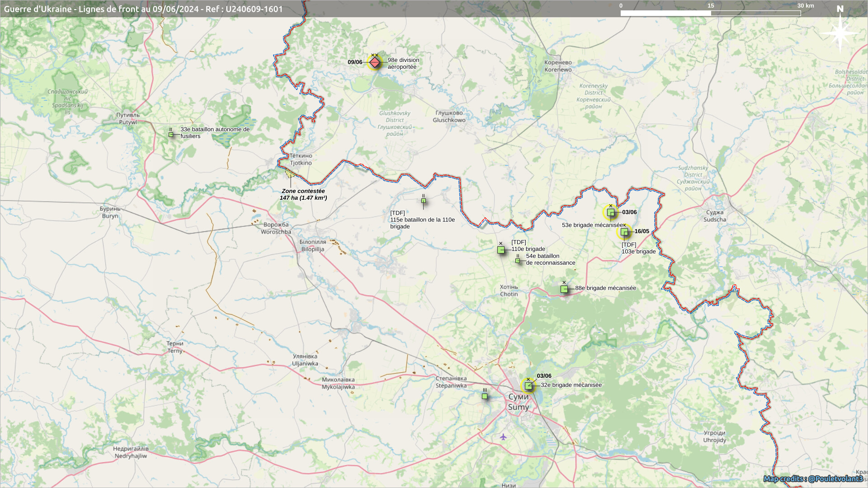The height and width of the screenshot is (488, 868).
Task: Click the regiment marker west of Sumy
Action: pyautogui.click(x=484, y=396)
